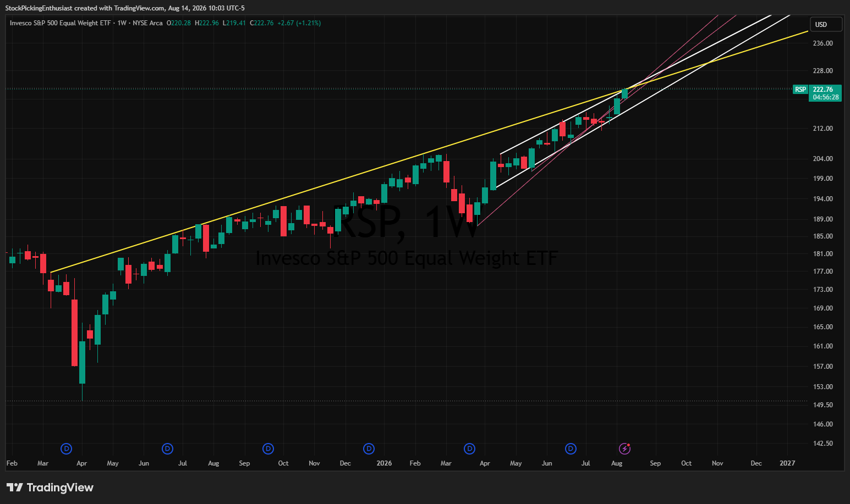Click the dividend marker between Mar and Apr 2026
This screenshot has height=504, width=850.
coord(470,449)
